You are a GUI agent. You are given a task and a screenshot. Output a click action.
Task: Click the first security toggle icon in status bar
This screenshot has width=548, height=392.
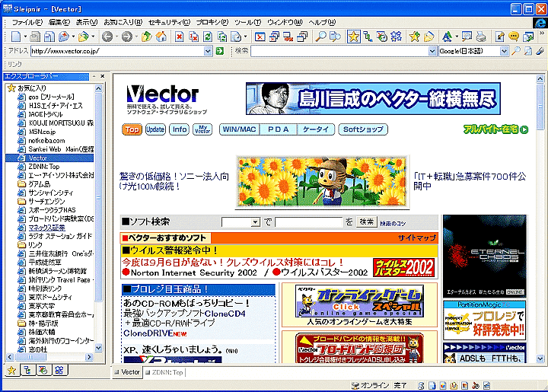[x=421, y=386]
